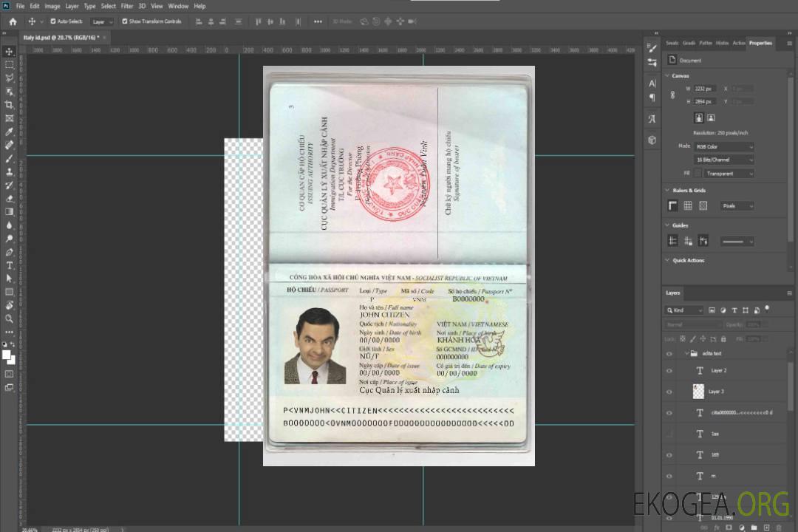Select the Eyedropper tool

tap(9, 132)
